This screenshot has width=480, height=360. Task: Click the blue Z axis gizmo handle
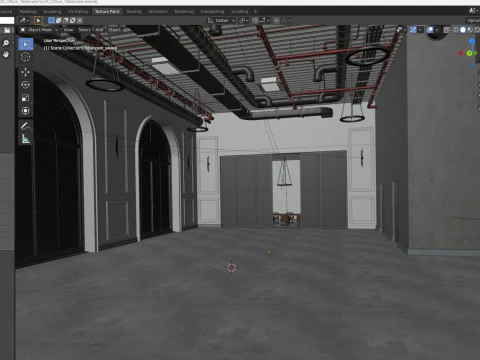[472, 41]
